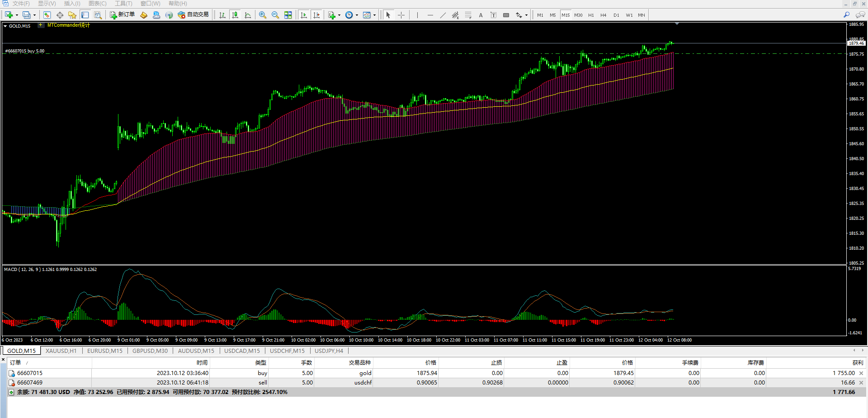Select the rectangle shape tool

(506, 15)
